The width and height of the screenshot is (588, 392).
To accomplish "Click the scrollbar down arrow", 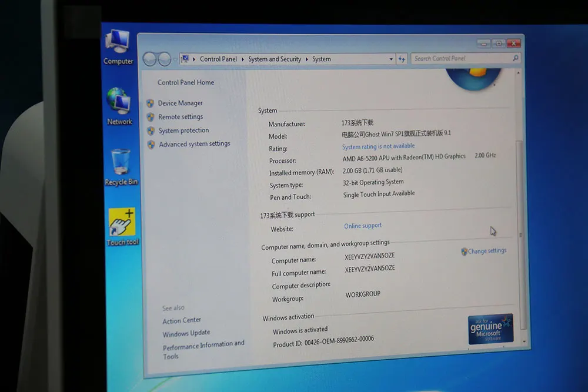I will tap(524, 342).
